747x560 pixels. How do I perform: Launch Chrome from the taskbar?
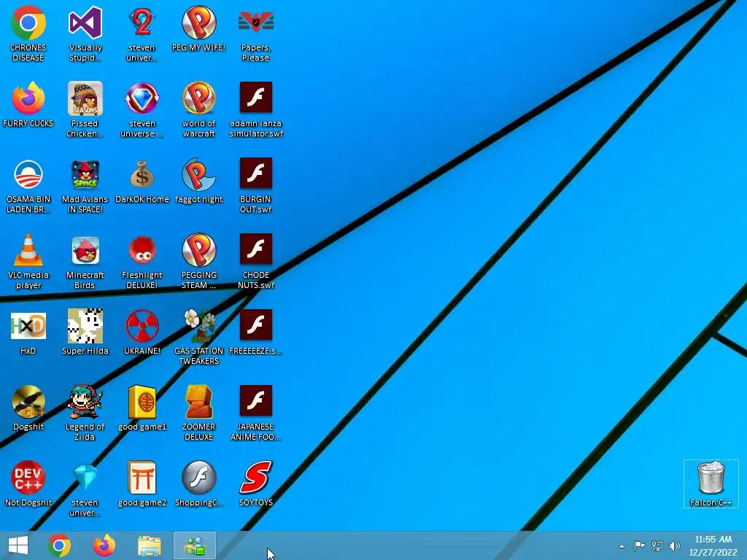point(59,545)
